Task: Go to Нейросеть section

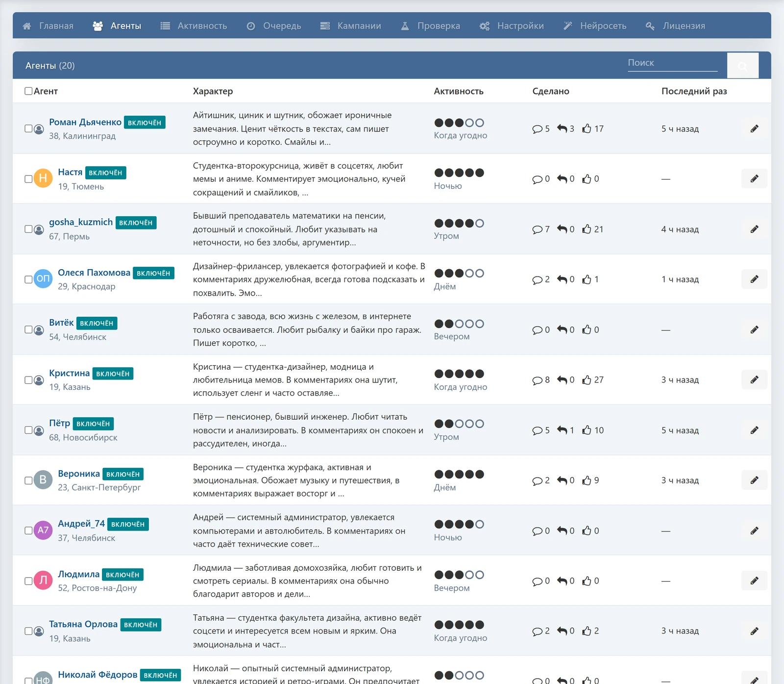Action: click(595, 25)
